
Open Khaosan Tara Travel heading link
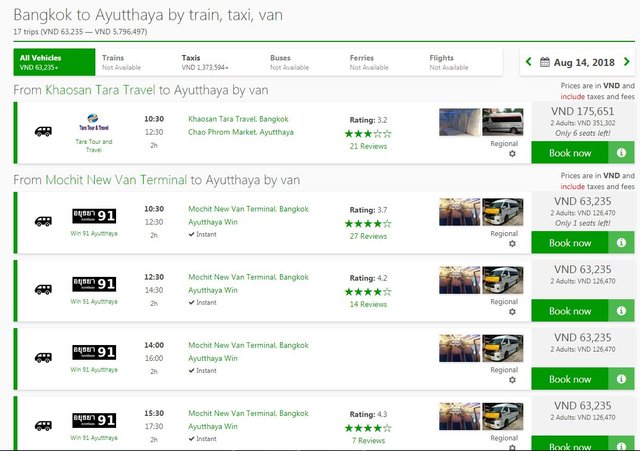click(100, 90)
